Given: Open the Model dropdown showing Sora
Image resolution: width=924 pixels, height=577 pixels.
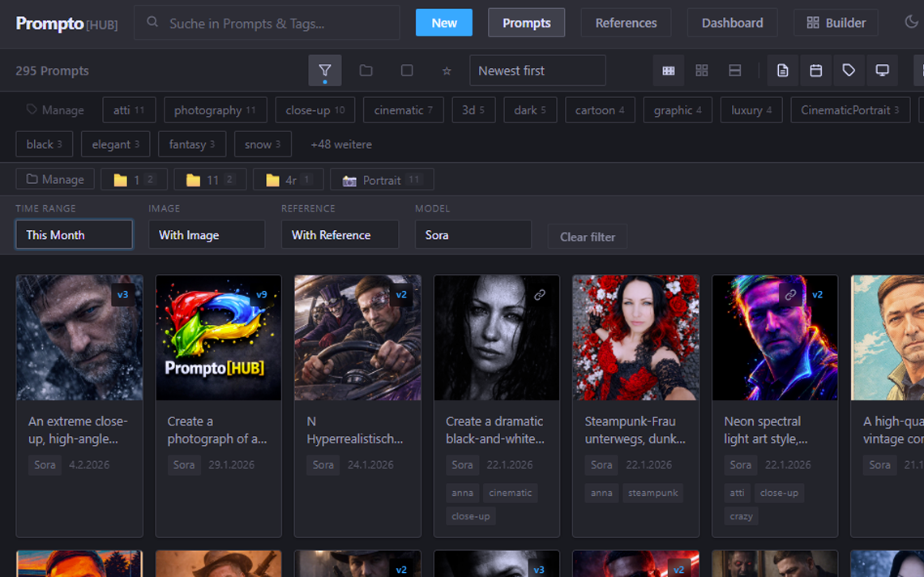Looking at the screenshot, I should [473, 235].
